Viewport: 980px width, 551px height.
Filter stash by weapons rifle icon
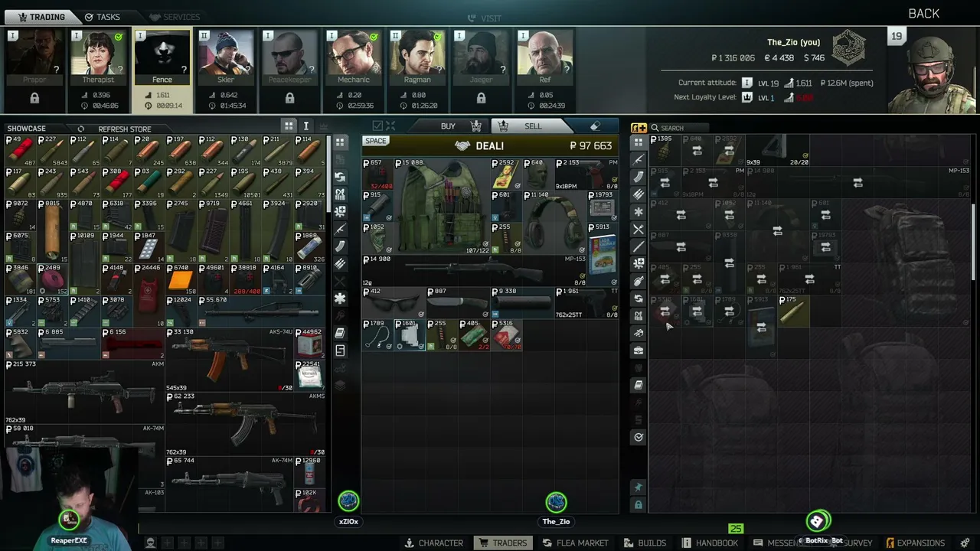639,160
